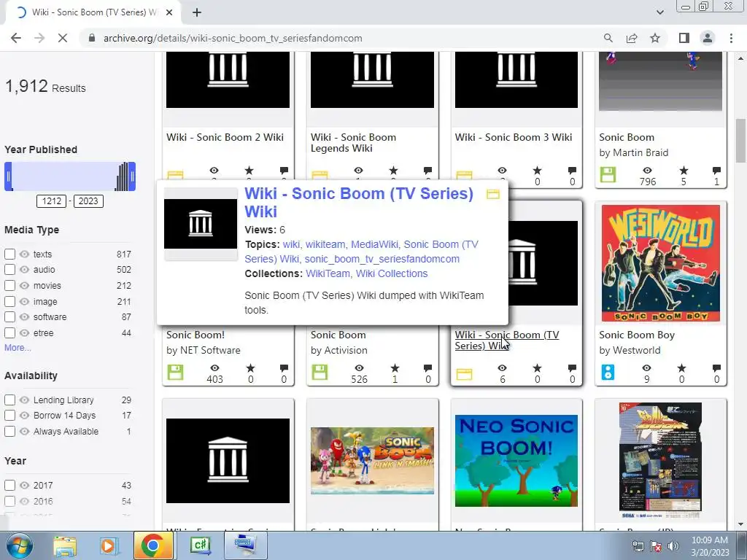Screen dimensions: 747x560
Task: Open Wiki - Sonic Boom Legends Wiki item
Action: coord(354,142)
